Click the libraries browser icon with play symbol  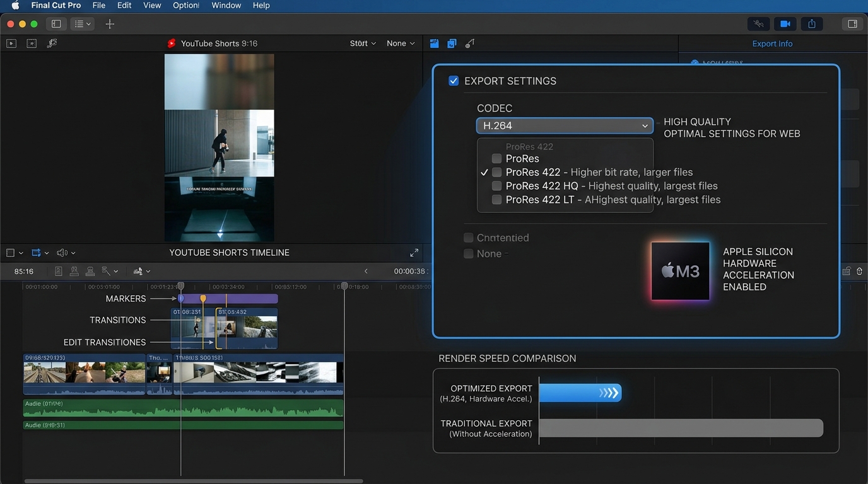pos(11,43)
